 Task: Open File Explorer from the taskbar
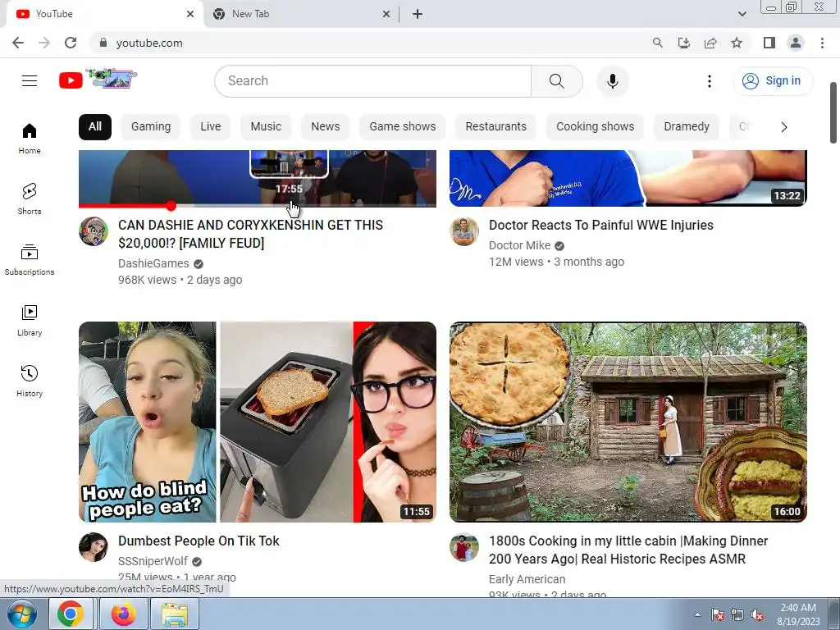tap(175, 614)
